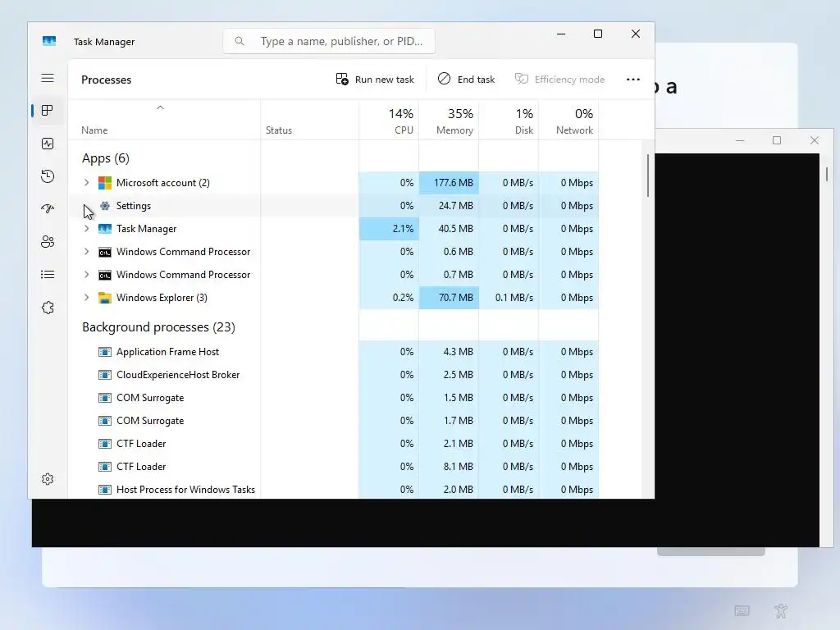
Task: Expand the first Windows Command Processor row
Action: coord(87,252)
